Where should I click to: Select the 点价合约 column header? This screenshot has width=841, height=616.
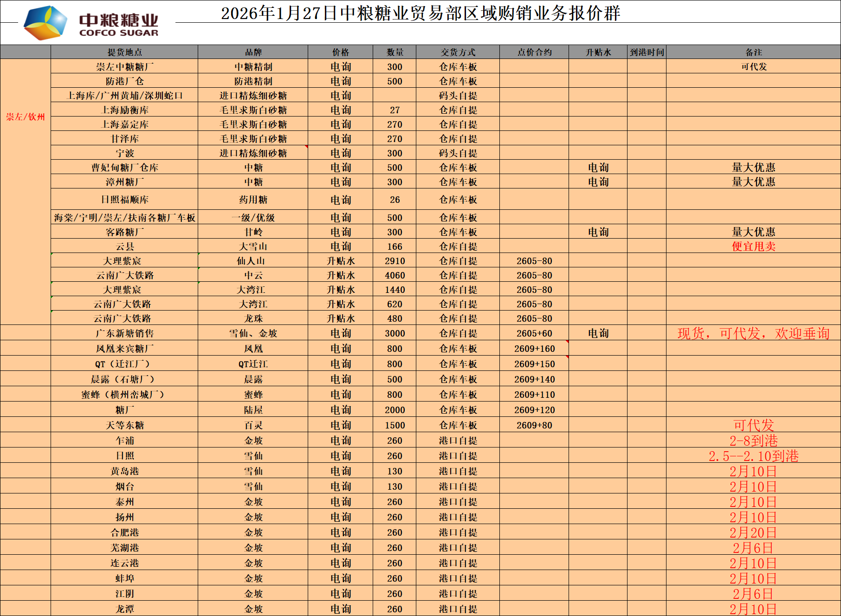click(x=534, y=52)
